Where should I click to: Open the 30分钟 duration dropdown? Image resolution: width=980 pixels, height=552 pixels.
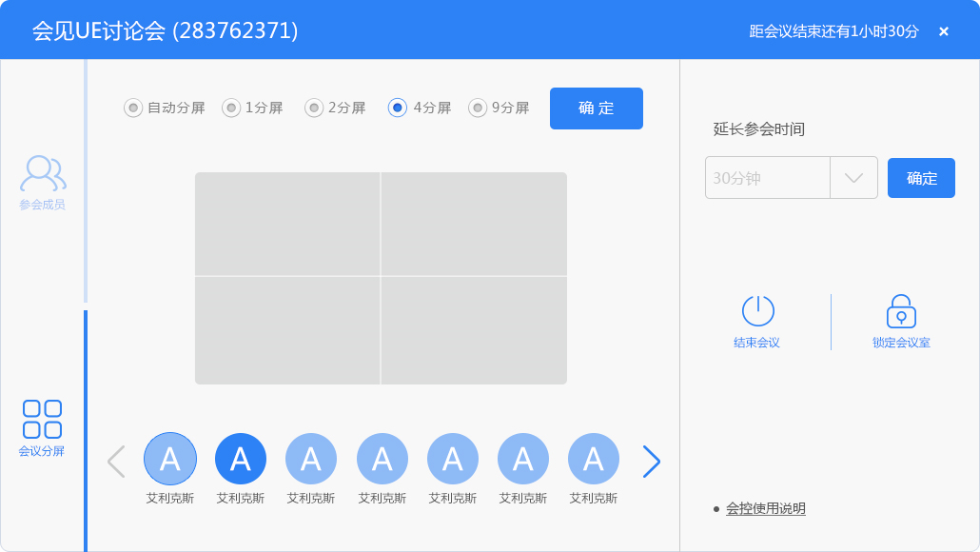[853, 177]
